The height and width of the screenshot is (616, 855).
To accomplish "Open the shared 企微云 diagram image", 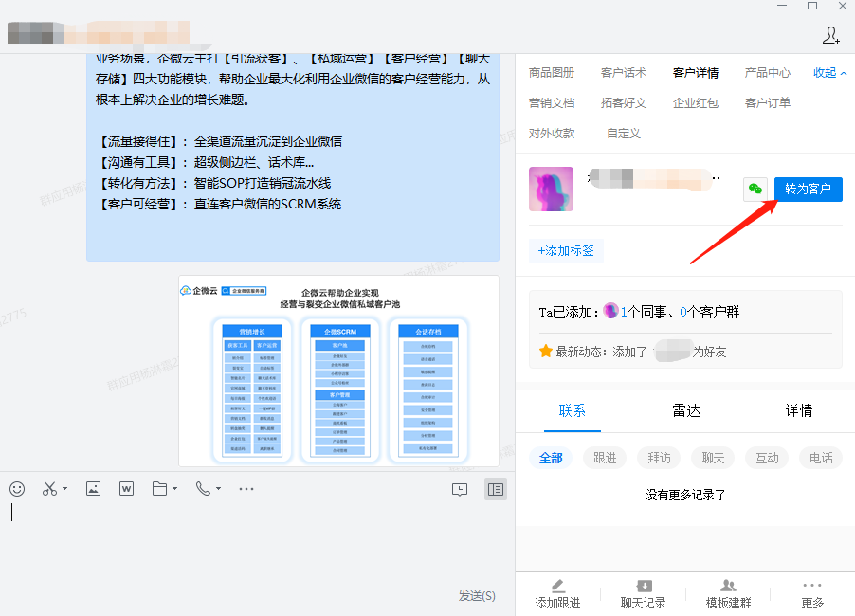I will [338, 371].
